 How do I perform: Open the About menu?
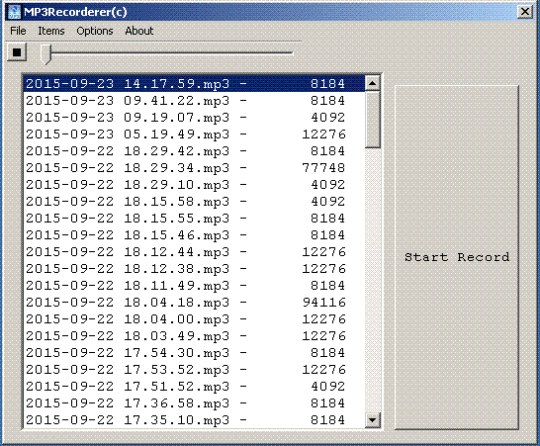[139, 31]
